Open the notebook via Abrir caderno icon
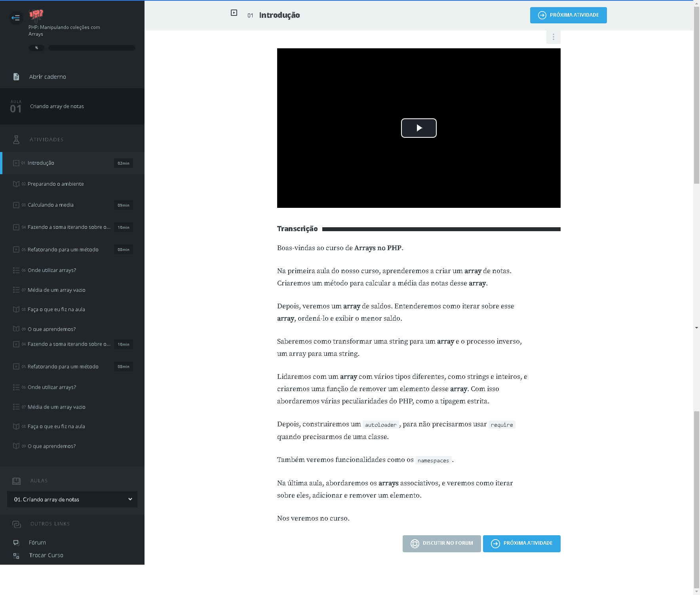700x595 pixels. (x=16, y=77)
